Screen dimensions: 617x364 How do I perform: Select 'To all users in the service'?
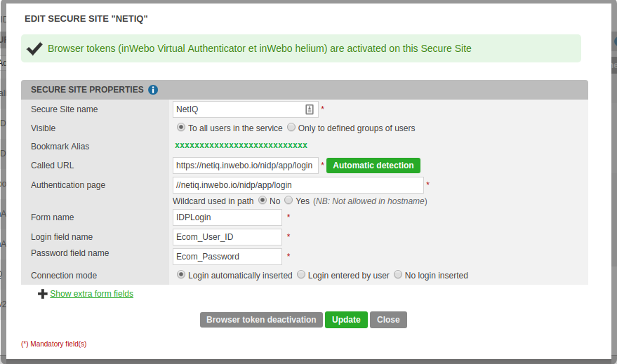(x=181, y=128)
